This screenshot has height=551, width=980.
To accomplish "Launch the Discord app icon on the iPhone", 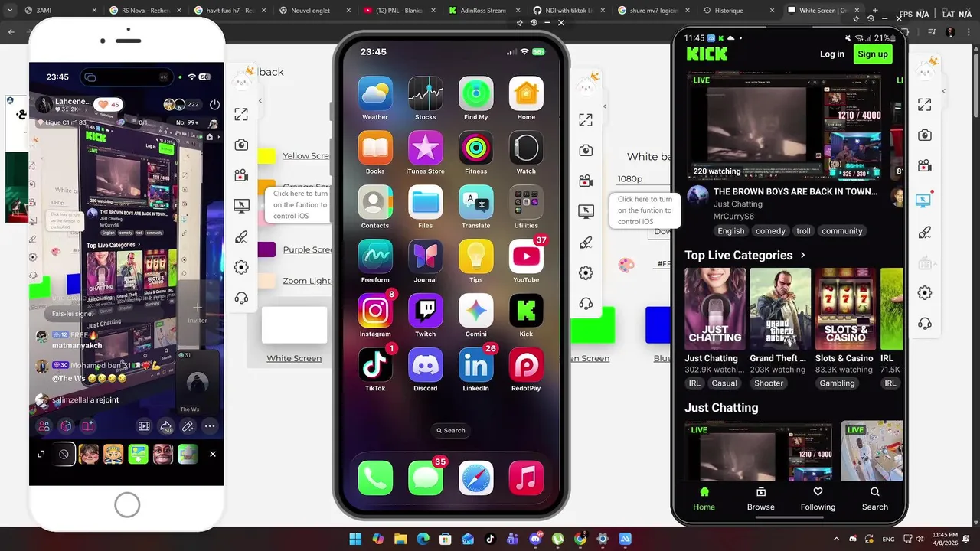I will (x=426, y=365).
